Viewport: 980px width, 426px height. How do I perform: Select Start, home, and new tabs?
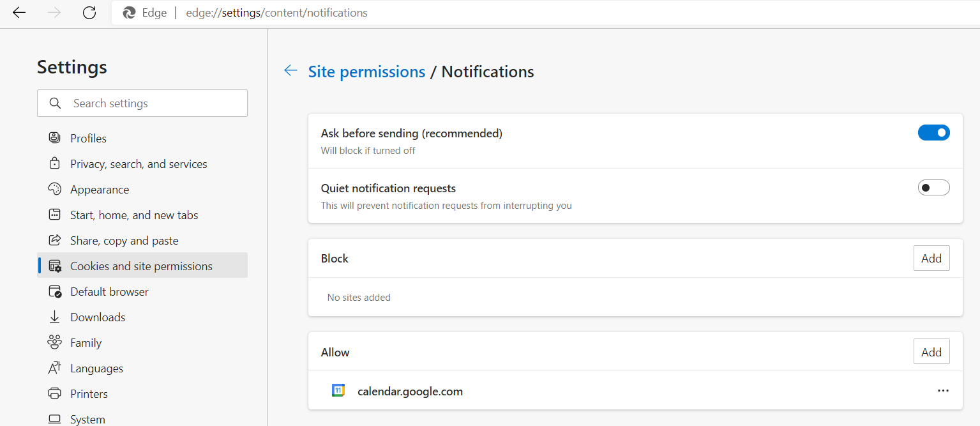[134, 215]
